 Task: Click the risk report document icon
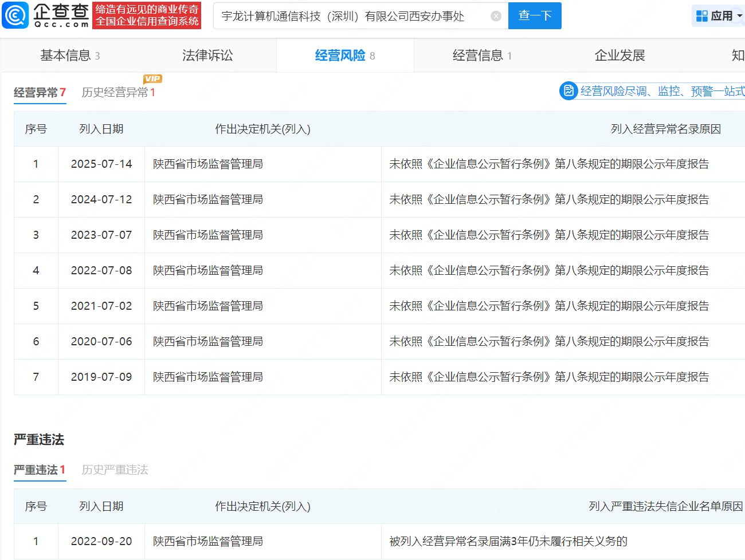point(568,90)
